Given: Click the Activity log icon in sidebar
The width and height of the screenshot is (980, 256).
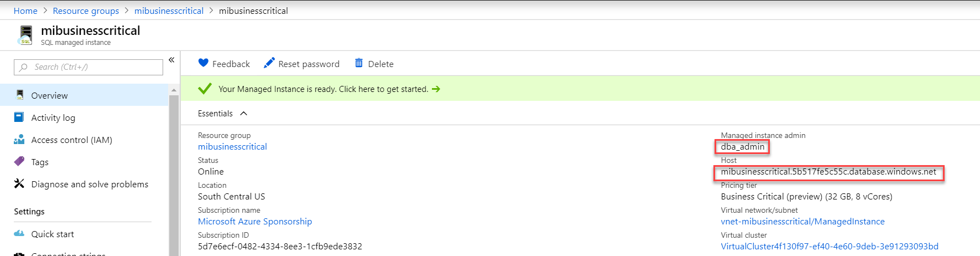Looking at the screenshot, I should click(x=19, y=117).
